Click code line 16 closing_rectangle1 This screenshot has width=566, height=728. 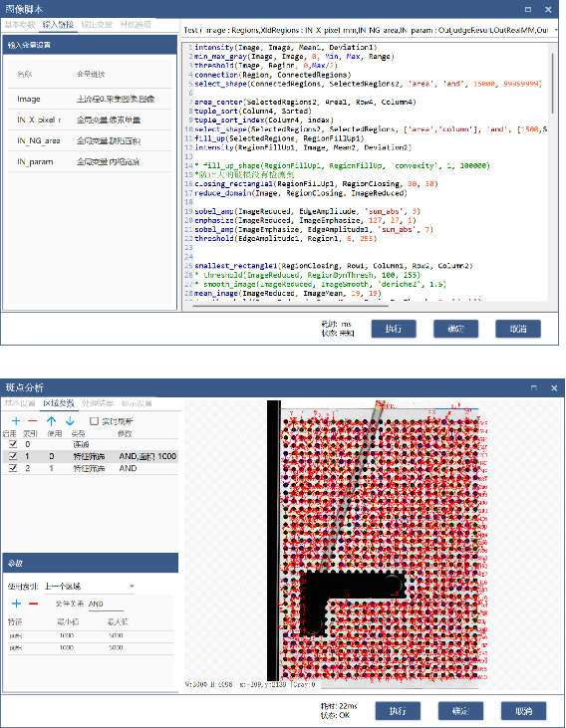(x=316, y=184)
